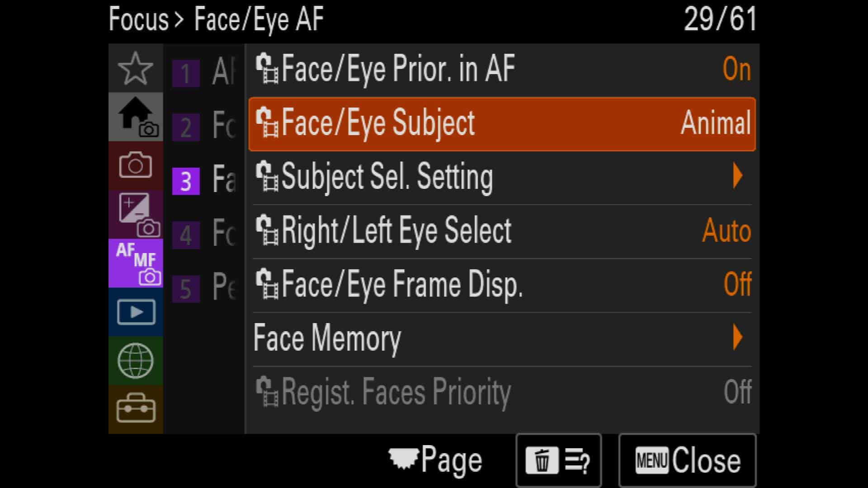The height and width of the screenshot is (488, 868).
Task: Click the trash help guide button
Action: coord(558,461)
